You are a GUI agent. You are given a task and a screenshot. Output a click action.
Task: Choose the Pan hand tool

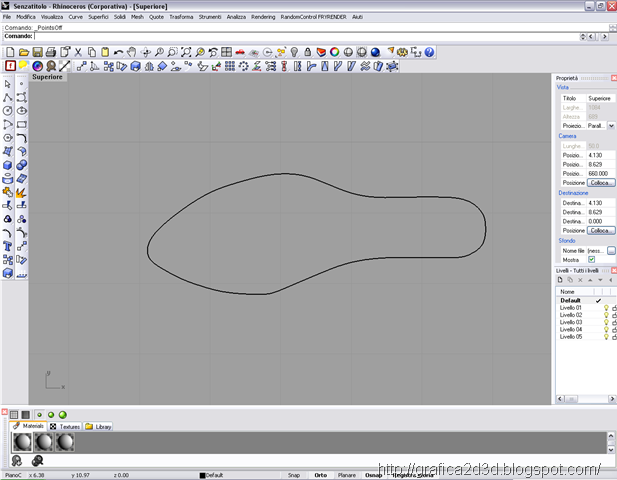[x=132, y=52]
